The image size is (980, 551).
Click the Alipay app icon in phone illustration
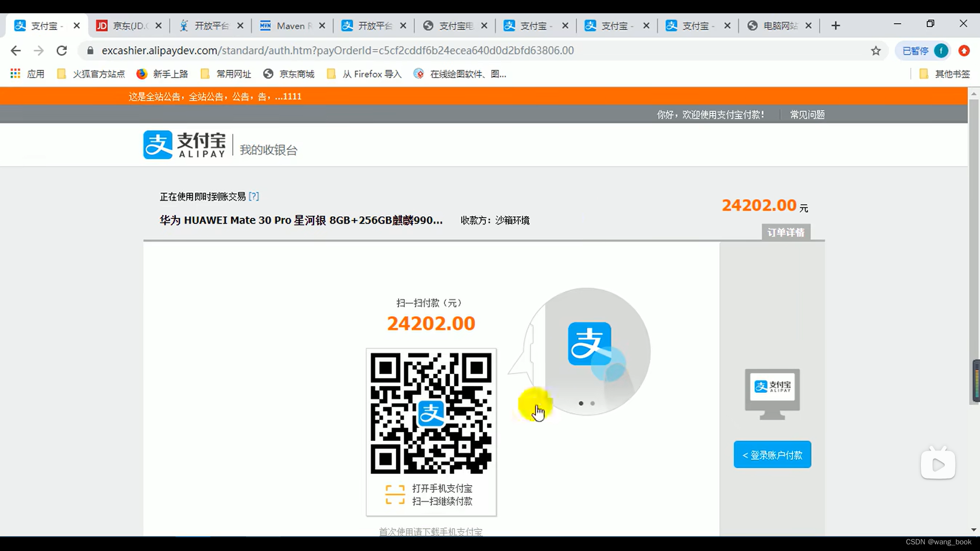[x=590, y=343]
